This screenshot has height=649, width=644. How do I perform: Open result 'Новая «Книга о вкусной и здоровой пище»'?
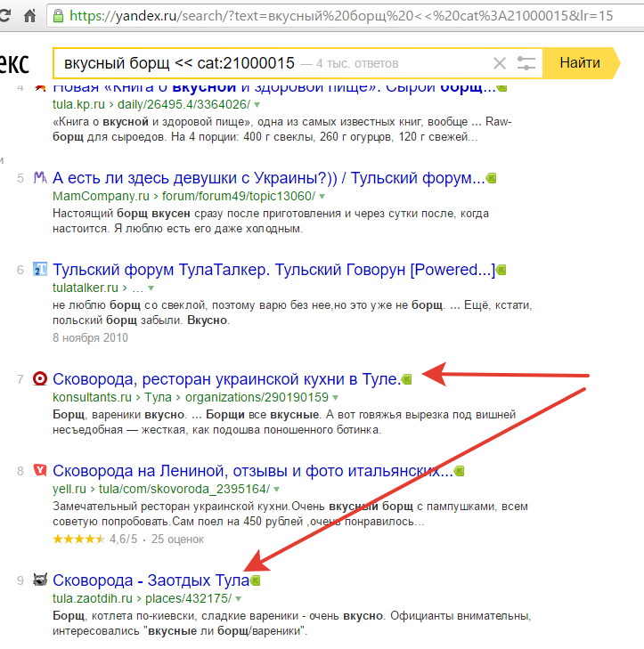[x=273, y=87]
